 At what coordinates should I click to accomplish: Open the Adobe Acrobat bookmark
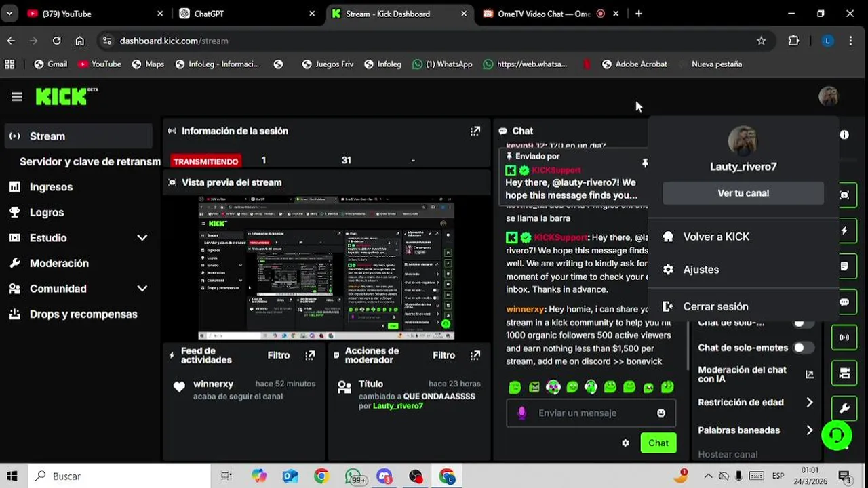click(x=634, y=64)
